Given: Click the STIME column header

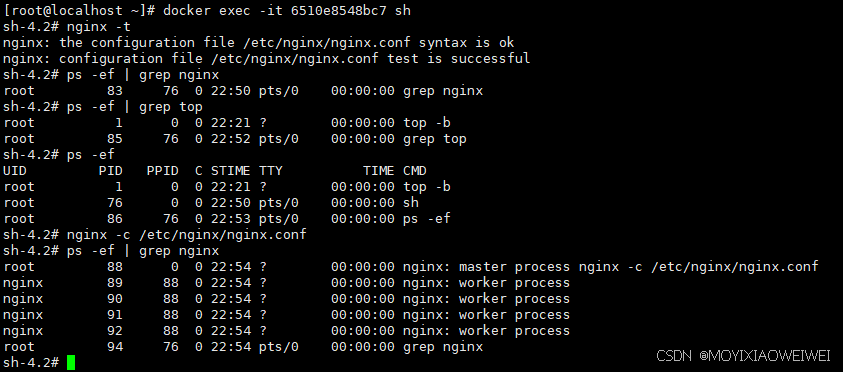Looking at the screenshot, I should [231, 171].
